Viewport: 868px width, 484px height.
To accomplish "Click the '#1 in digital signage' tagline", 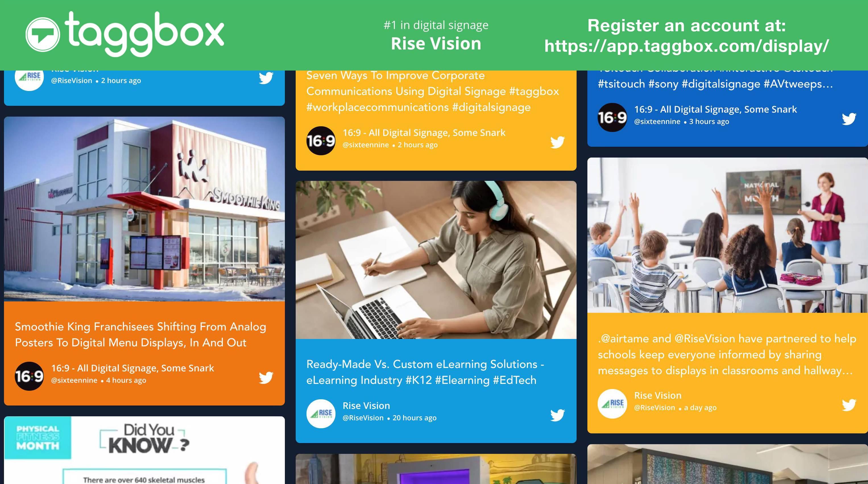I will click(436, 25).
